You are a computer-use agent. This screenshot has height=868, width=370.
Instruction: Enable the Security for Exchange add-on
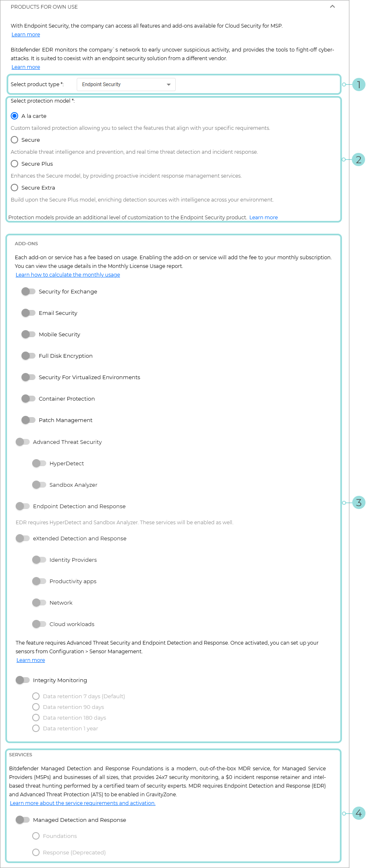pos(28,291)
